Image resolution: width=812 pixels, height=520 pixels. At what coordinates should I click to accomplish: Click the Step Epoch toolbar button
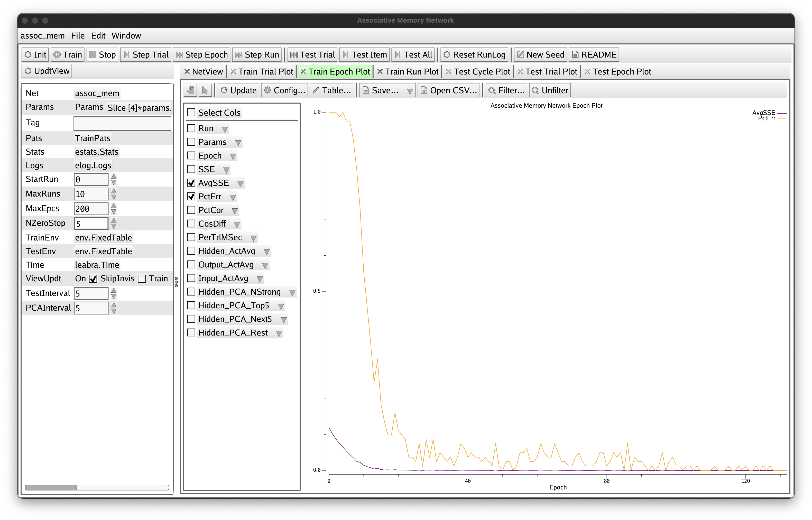(201, 55)
